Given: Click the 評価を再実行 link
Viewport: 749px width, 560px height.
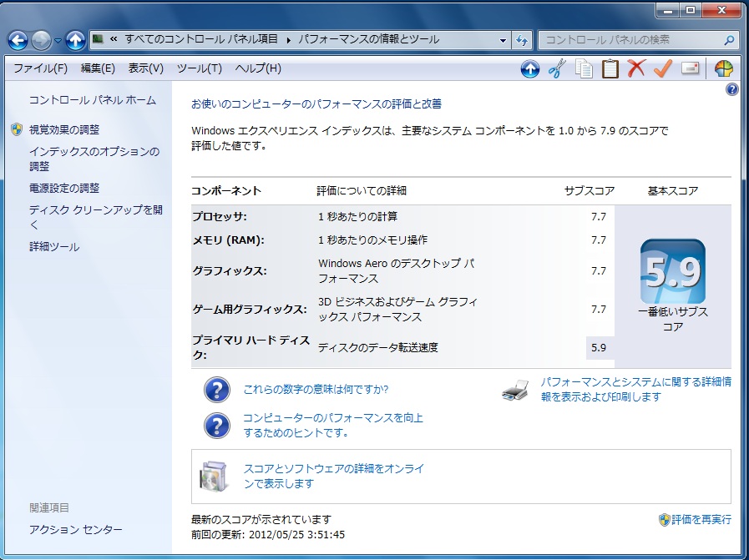Looking at the screenshot, I should pyautogui.click(x=701, y=519).
